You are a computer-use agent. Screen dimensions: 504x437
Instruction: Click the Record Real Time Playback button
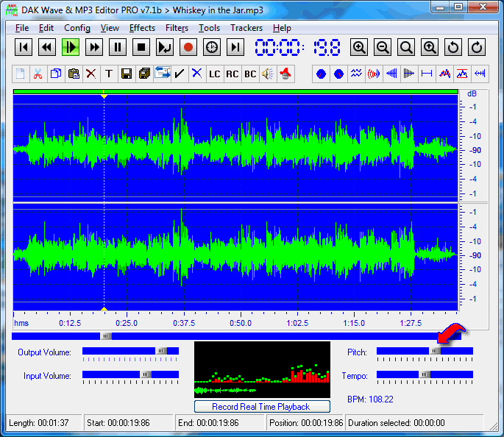(261, 407)
